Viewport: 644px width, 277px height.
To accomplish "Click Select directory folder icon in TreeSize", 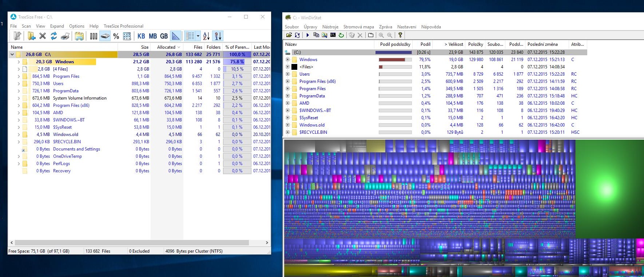I will click(x=32, y=36).
